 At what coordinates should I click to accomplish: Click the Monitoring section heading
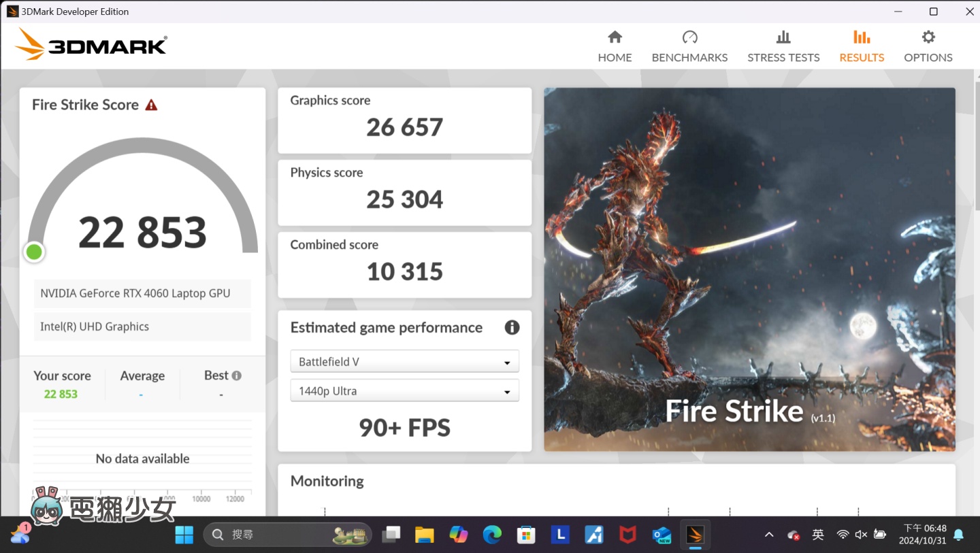pos(327,481)
